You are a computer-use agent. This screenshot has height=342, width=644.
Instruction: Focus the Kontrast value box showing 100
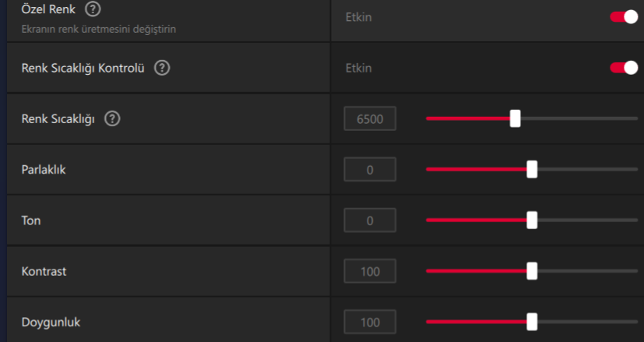[370, 271]
